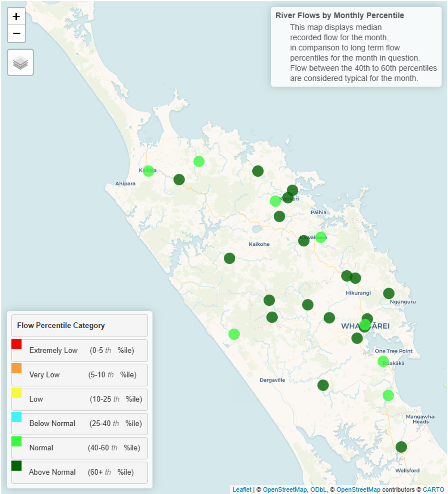Click the light green marker at Kaitaia
This screenshot has width=448, height=494.
149,171
